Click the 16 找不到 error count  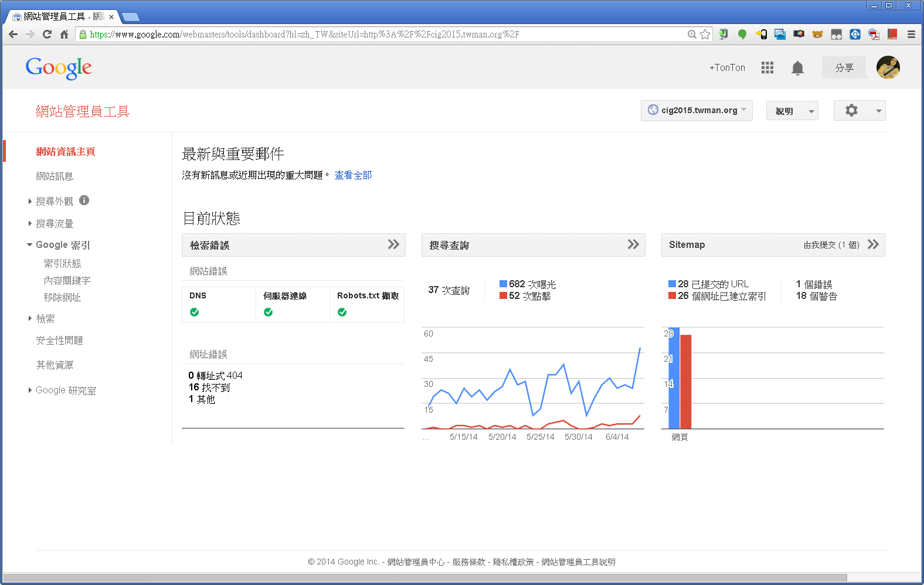click(209, 387)
